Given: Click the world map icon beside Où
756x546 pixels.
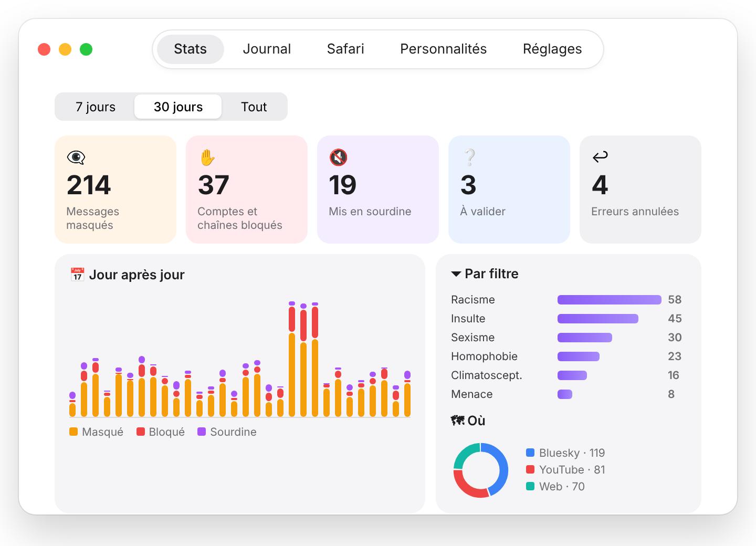Looking at the screenshot, I should point(458,421).
